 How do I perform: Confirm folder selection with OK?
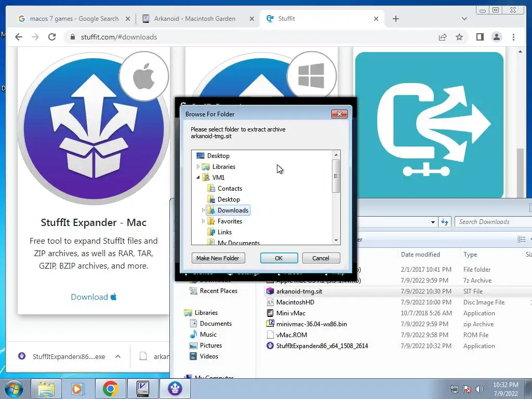[x=279, y=258]
